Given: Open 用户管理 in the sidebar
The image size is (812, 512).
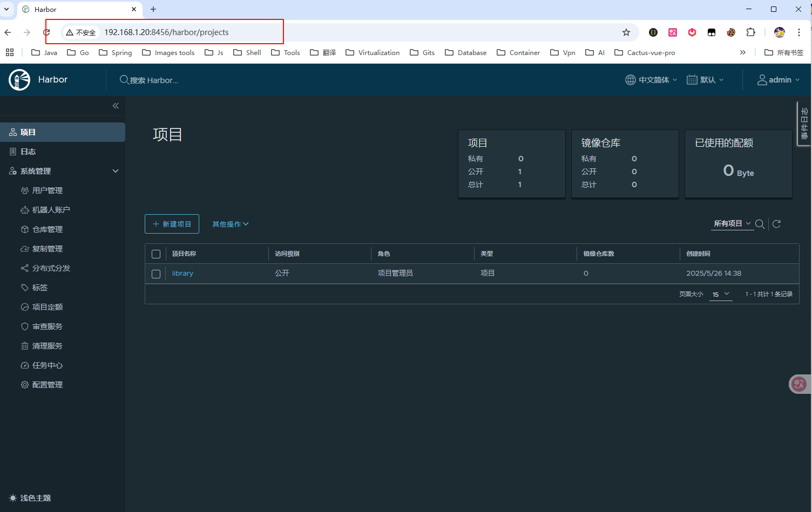Looking at the screenshot, I should click(x=48, y=190).
